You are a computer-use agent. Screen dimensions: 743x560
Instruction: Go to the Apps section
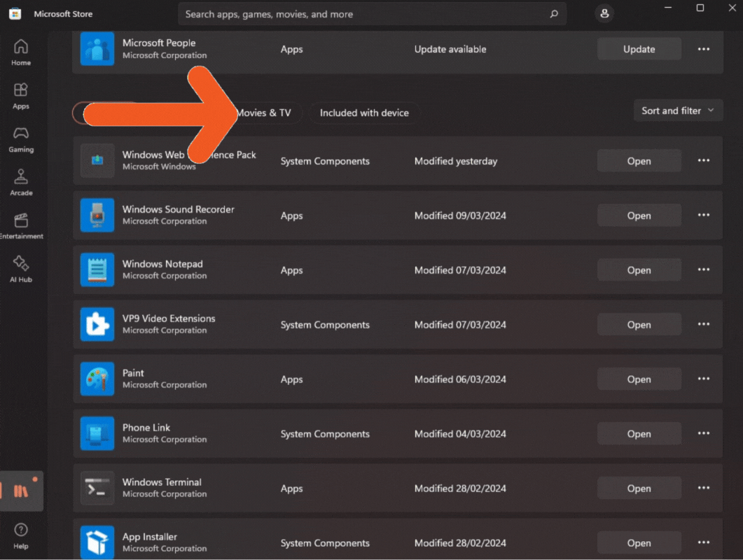21,96
